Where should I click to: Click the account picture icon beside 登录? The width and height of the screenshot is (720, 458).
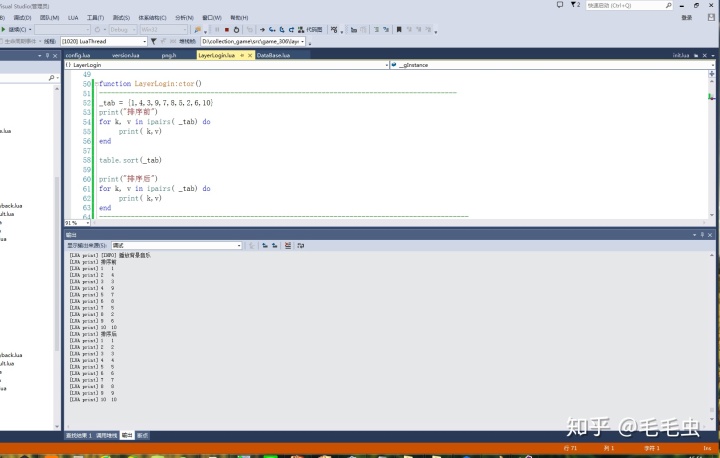tap(711, 17)
